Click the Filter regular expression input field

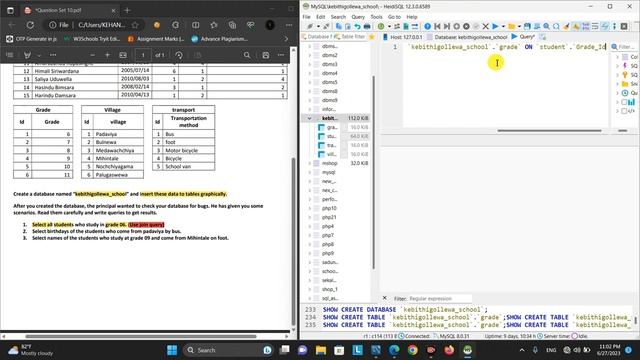point(440,298)
